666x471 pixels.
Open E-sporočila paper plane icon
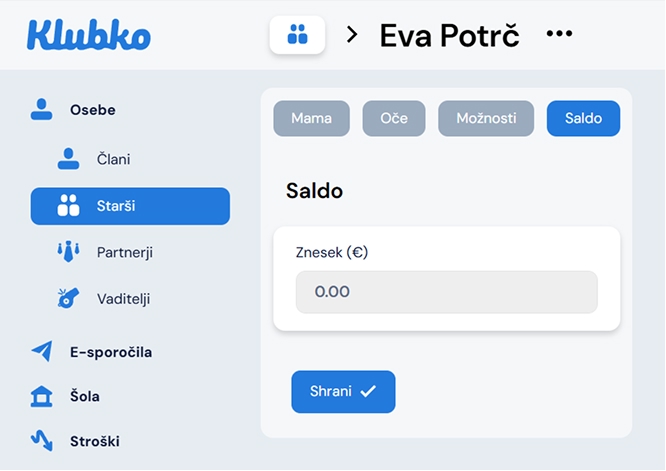tap(41, 351)
